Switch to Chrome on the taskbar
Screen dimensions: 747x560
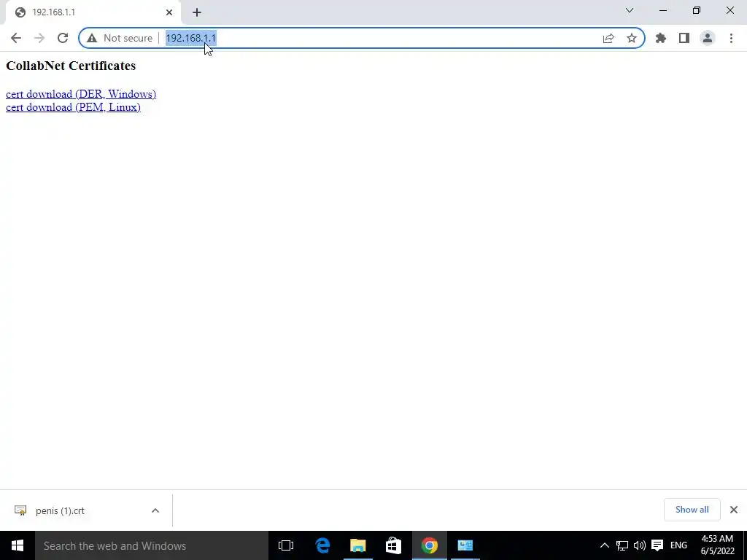pyautogui.click(x=429, y=545)
